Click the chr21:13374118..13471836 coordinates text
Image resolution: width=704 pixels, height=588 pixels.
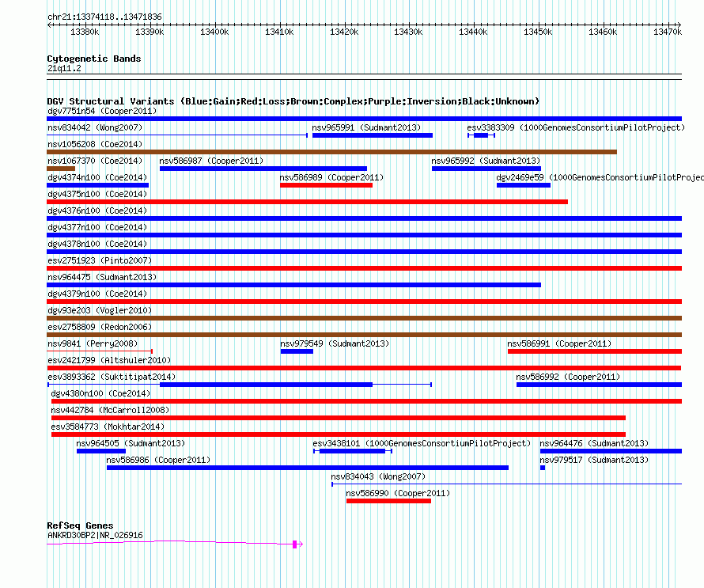click(x=104, y=17)
